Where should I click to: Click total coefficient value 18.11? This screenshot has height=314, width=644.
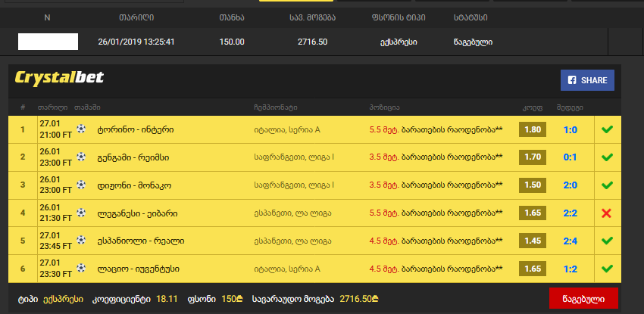click(x=167, y=299)
